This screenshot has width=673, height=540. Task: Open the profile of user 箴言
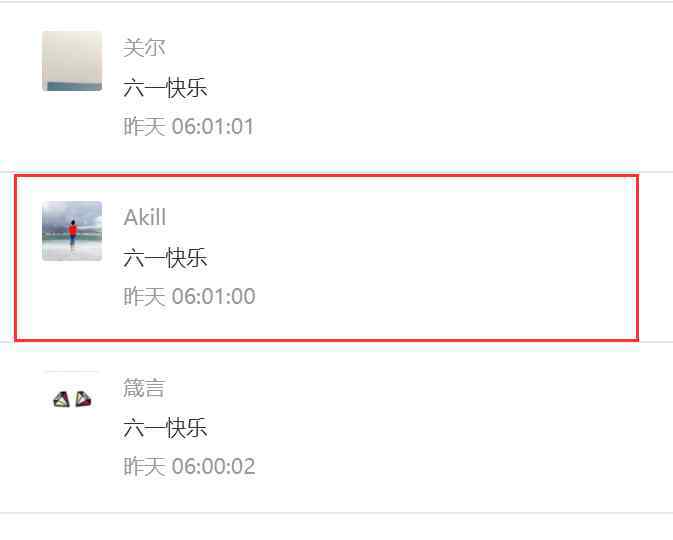click(144, 388)
